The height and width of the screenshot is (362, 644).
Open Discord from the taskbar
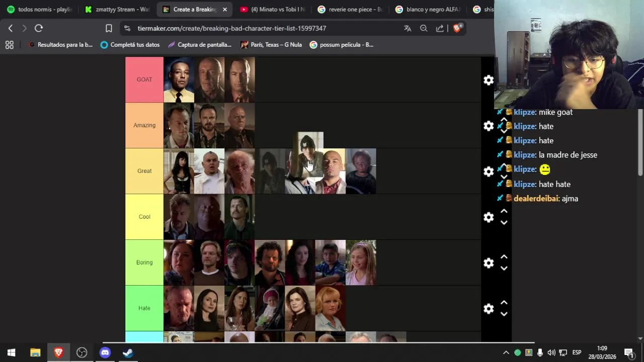(x=105, y=352)
